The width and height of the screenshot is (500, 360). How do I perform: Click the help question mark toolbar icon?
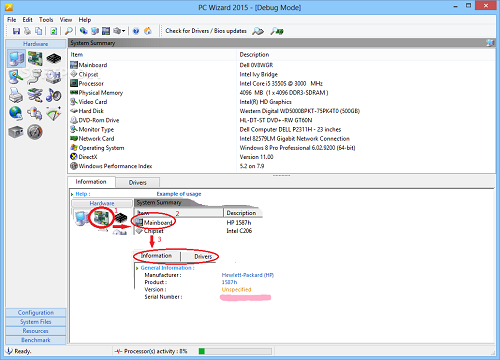click(x=136, y=31)
